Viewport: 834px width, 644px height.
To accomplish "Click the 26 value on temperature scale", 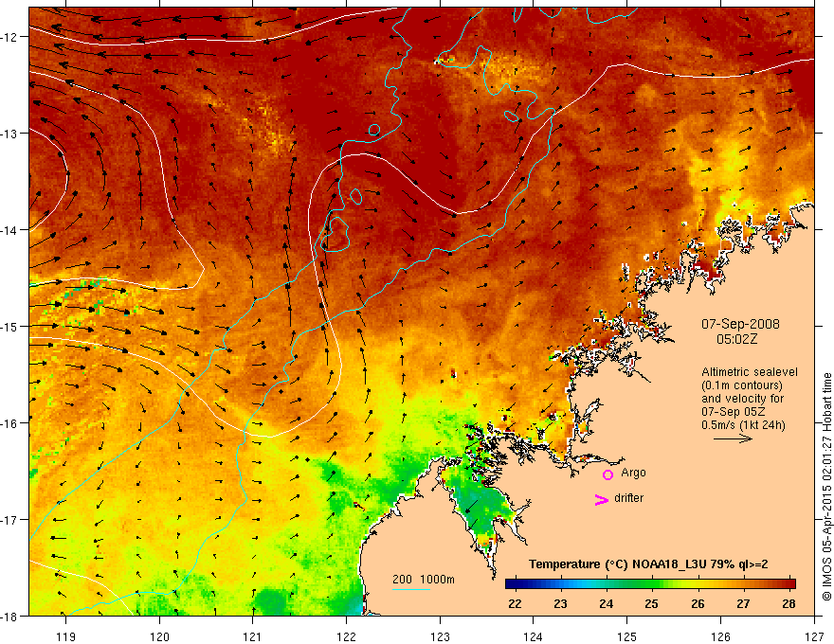I will [698, 603].
